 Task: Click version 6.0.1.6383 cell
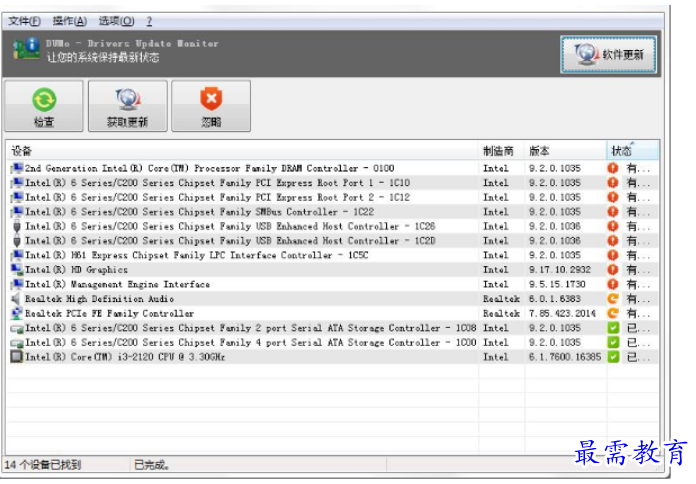[555, 298]
